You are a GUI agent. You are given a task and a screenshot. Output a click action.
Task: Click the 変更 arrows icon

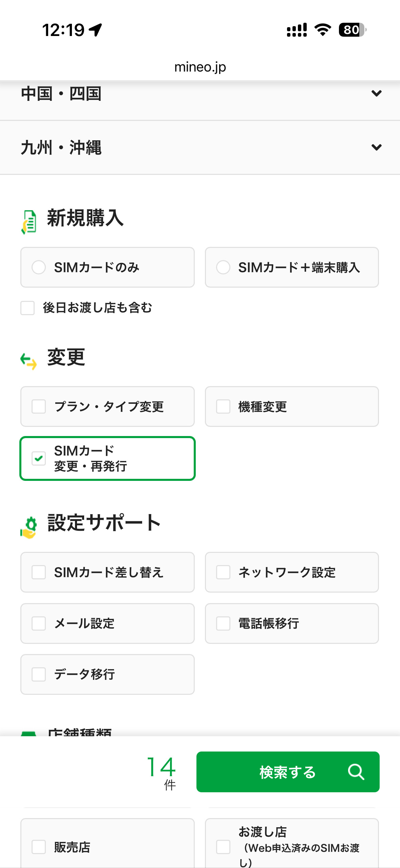point(28,361)
